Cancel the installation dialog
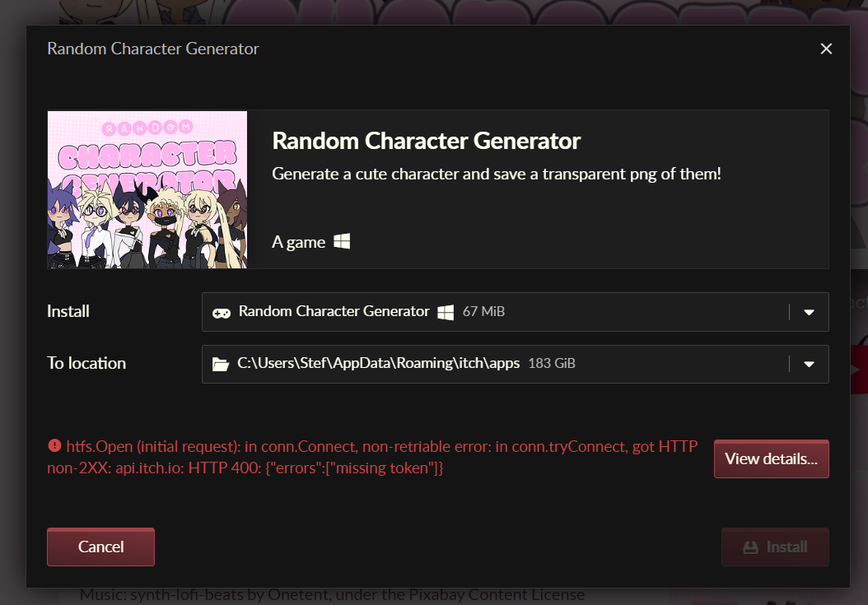 coord(100,547)
